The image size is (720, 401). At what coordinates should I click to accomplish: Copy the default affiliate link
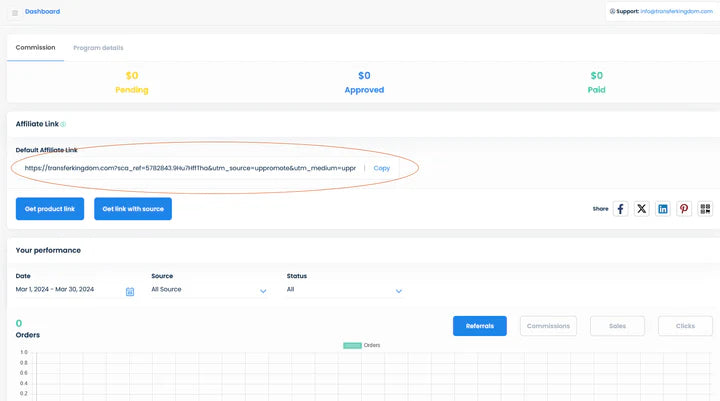click(x=381, y=168)
